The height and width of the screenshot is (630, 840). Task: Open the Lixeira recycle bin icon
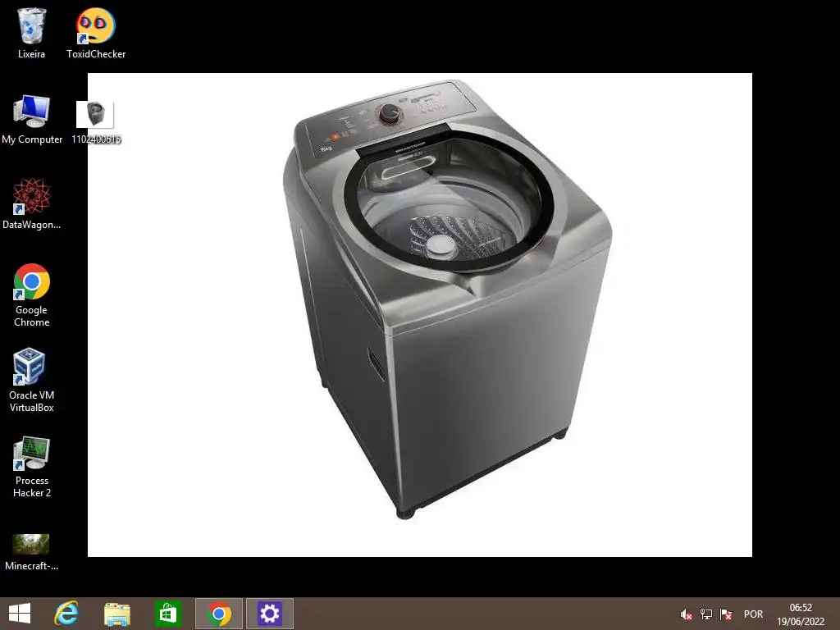(x=32, y=33)
